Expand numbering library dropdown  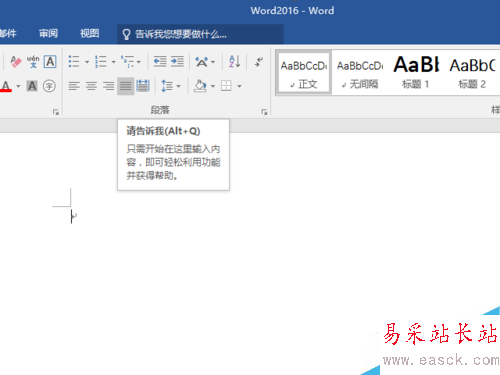[113, 62]
